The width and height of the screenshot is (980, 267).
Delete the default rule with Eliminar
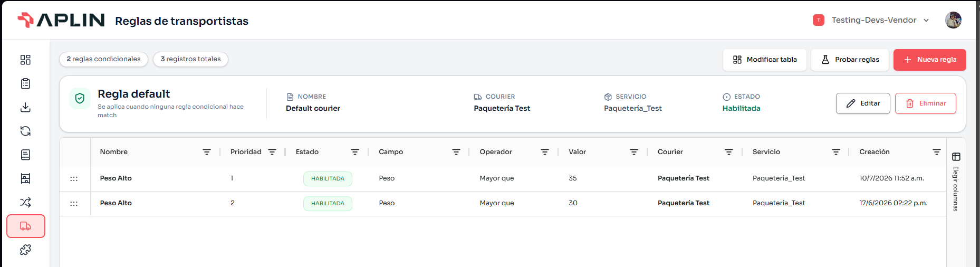925,103
